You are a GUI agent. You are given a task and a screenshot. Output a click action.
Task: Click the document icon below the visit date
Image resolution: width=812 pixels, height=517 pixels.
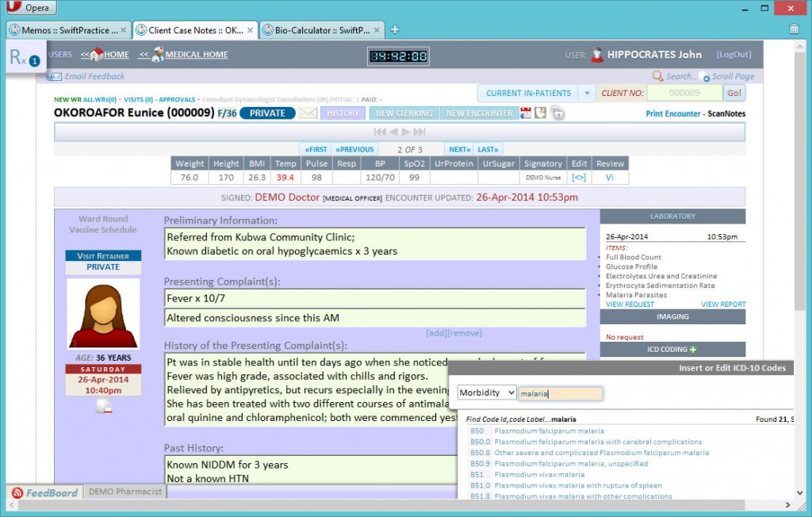(x=104, y=406)
